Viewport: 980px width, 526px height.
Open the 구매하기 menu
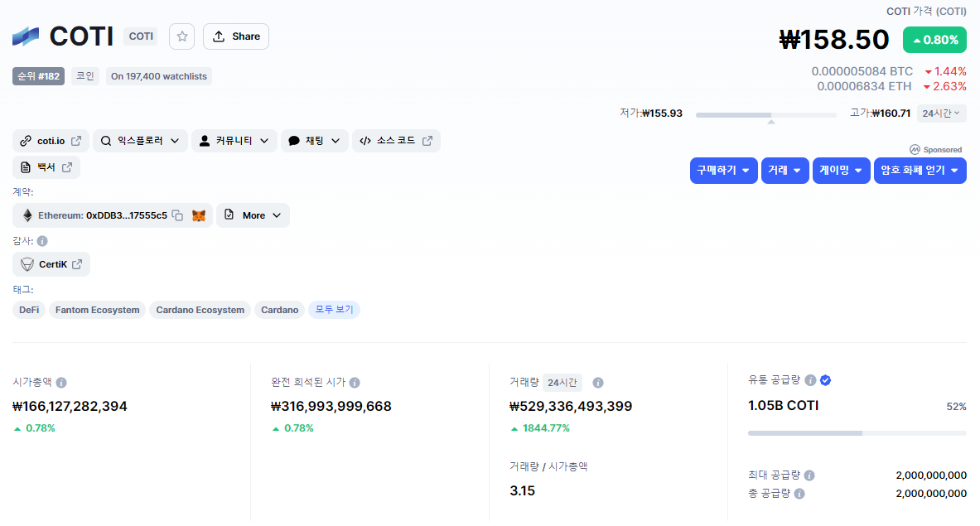[x=723, y=170]
